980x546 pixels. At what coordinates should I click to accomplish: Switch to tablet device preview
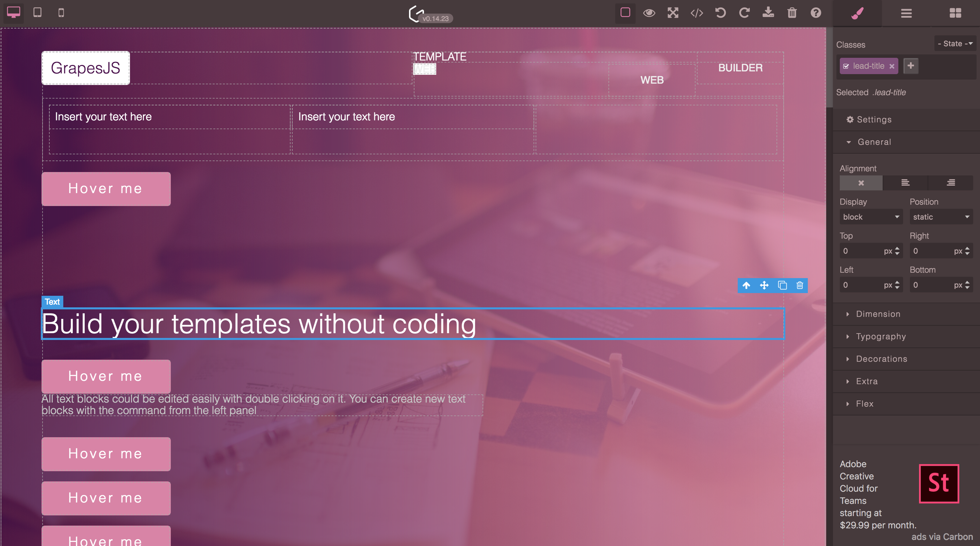(x=37, y=13)
